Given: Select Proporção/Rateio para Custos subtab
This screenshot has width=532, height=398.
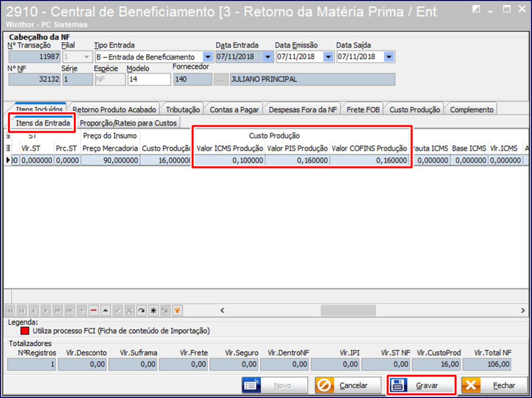Looking at the screenshot, I should (128, 123).
